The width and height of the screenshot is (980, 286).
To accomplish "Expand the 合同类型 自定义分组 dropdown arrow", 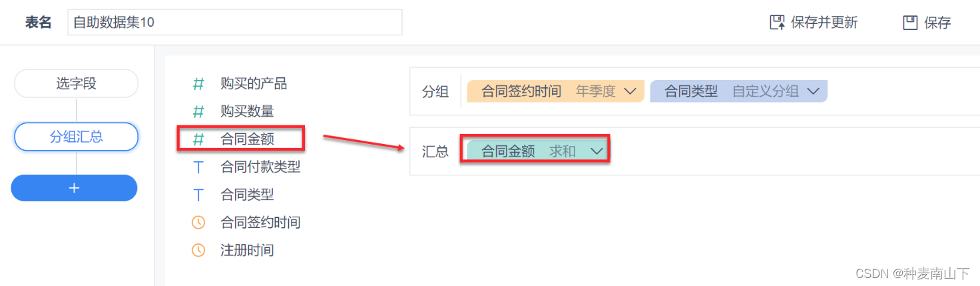I will coord(813,91).
